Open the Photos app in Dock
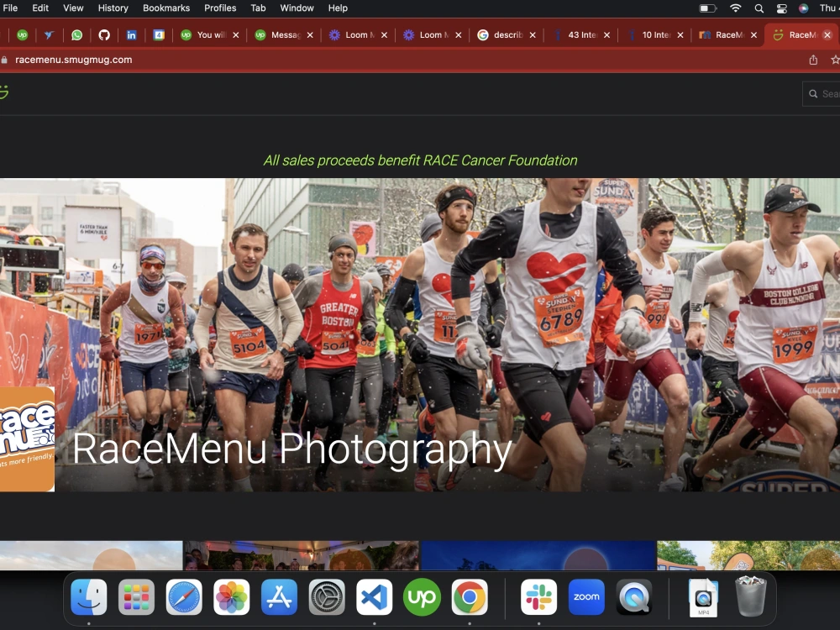The image size is (840, 630). pyautogui.click(x=232, y=596)
